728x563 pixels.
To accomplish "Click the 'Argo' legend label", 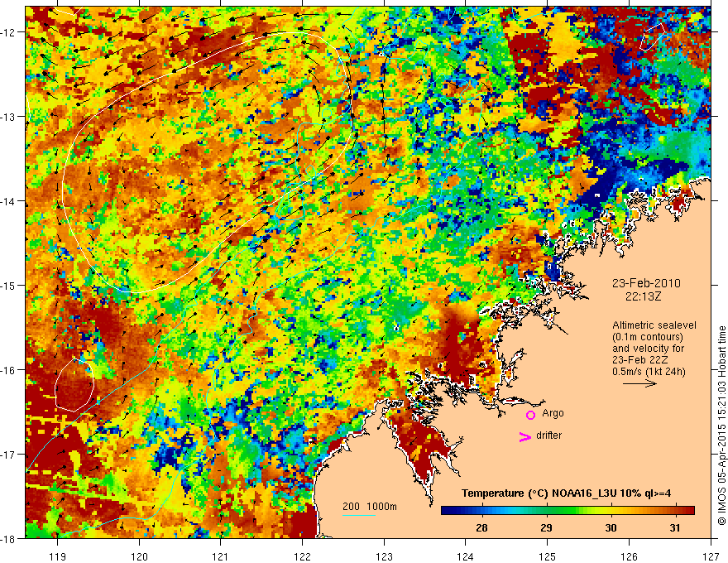I will click(x=553, y=413).
